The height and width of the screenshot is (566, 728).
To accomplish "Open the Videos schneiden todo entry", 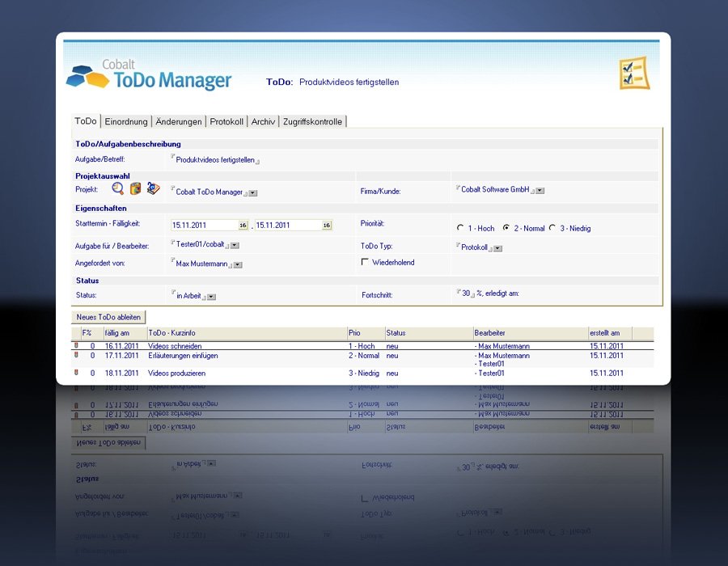I will [x=175, y=346].
